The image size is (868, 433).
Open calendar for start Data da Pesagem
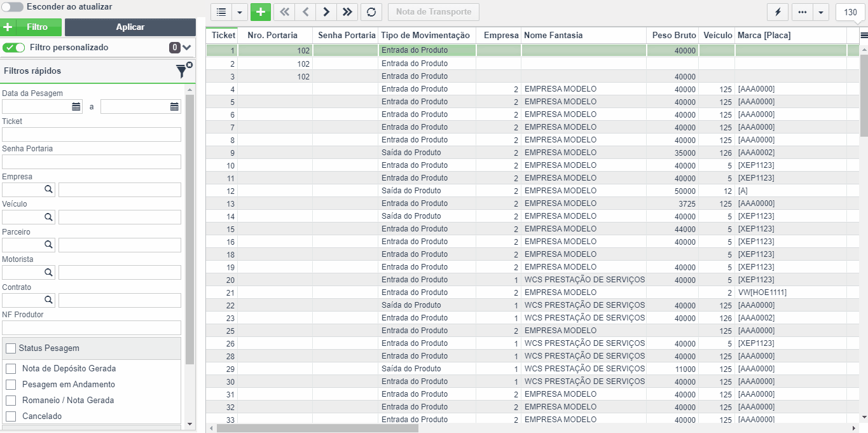(x=76, y=107)
